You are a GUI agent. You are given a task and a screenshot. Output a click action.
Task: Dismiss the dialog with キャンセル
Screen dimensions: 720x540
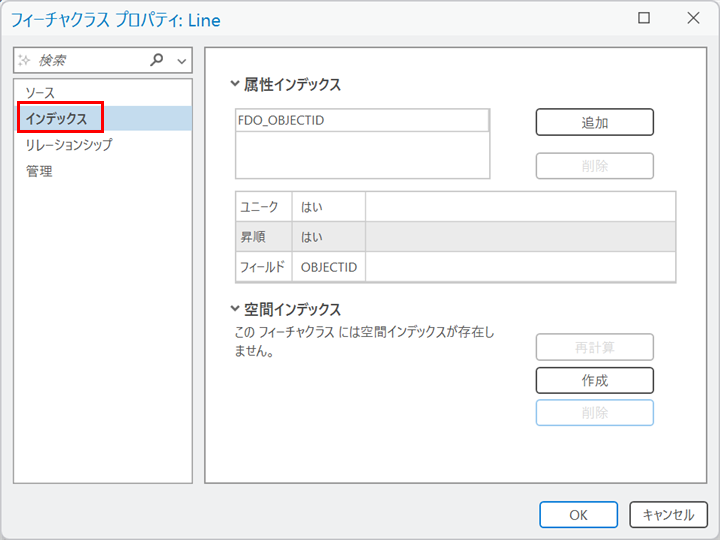[x=668, y=515]
